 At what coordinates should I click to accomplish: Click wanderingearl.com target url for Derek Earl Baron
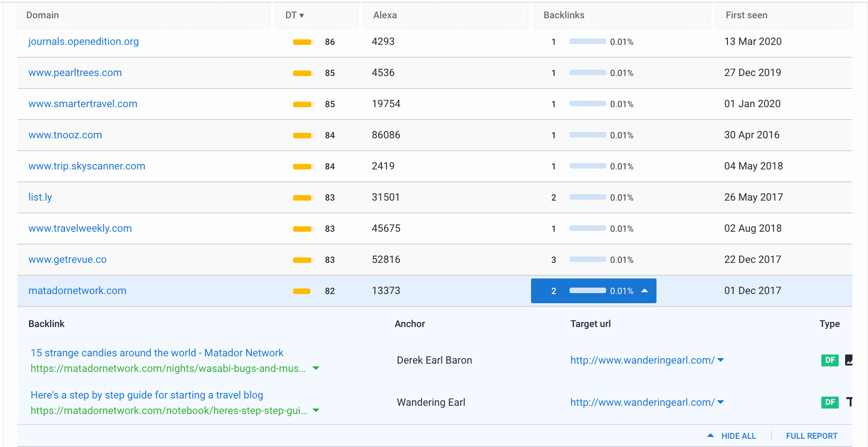642,360
